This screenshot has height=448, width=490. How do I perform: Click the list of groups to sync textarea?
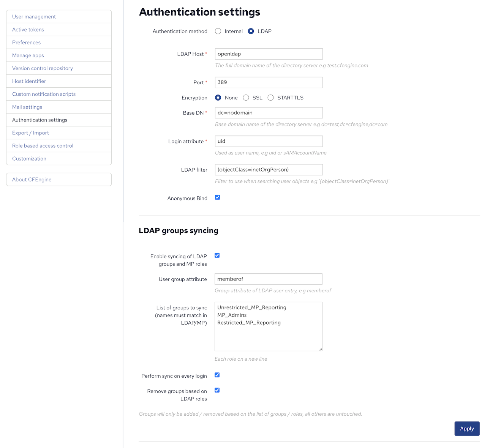268,327
